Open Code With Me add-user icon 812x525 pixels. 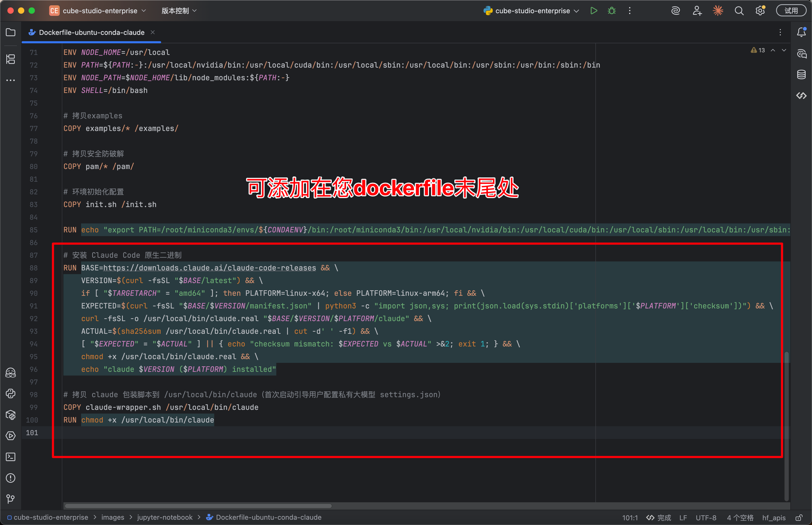(x=697, y=11)
